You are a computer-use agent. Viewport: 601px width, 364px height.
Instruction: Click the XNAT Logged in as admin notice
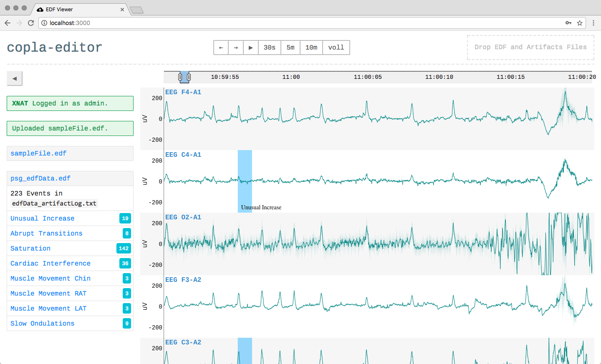pyautogui.click(x=70, y=103)
